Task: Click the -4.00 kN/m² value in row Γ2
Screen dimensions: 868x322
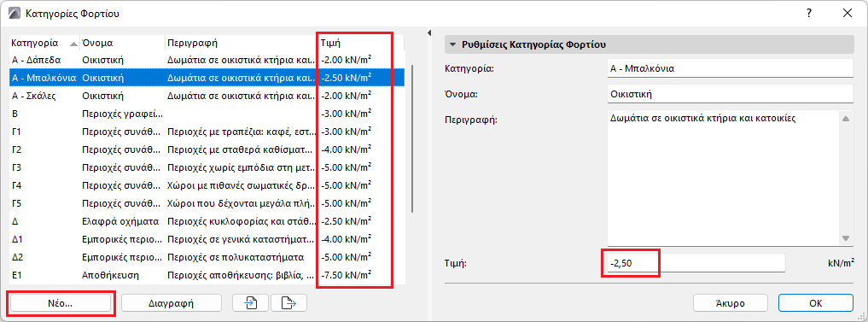Action: (346, 149)
